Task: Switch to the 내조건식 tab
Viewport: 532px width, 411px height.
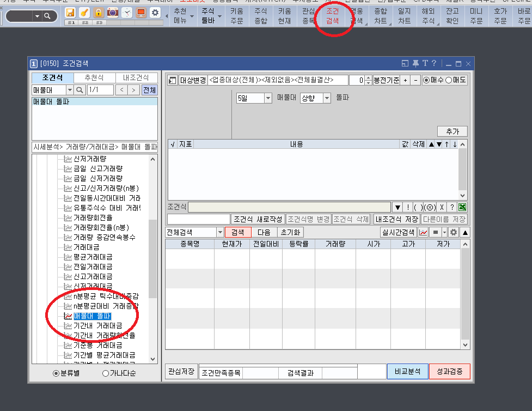Action: pos(136,78)
